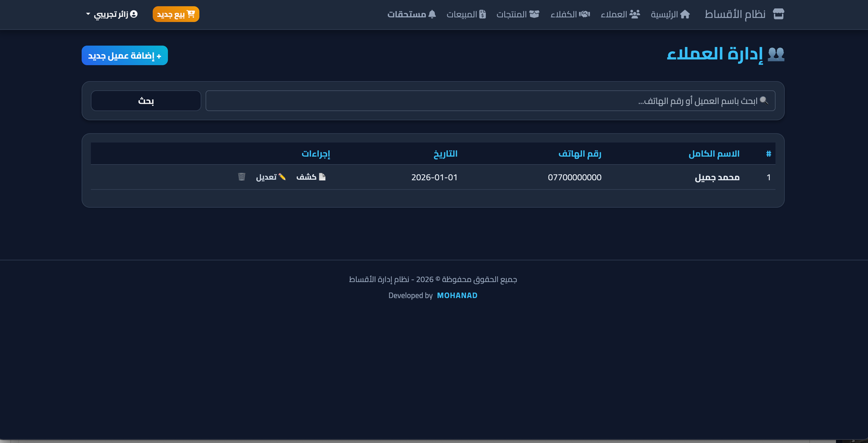Screen dimensions: 868x443
Task: Select customer name محمد جميل in table
Action: (717, 178)
